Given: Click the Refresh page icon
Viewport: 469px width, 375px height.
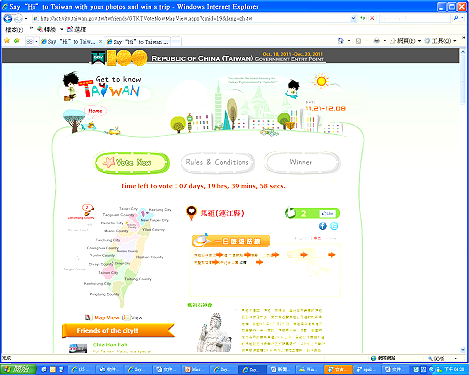Looking at the screenshot, I should (x=363, y=18).
